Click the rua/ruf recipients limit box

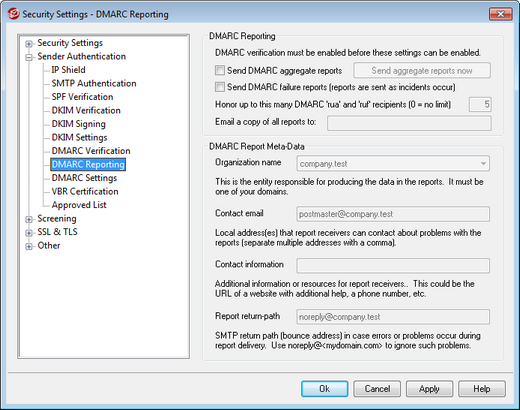click(480, 104)
